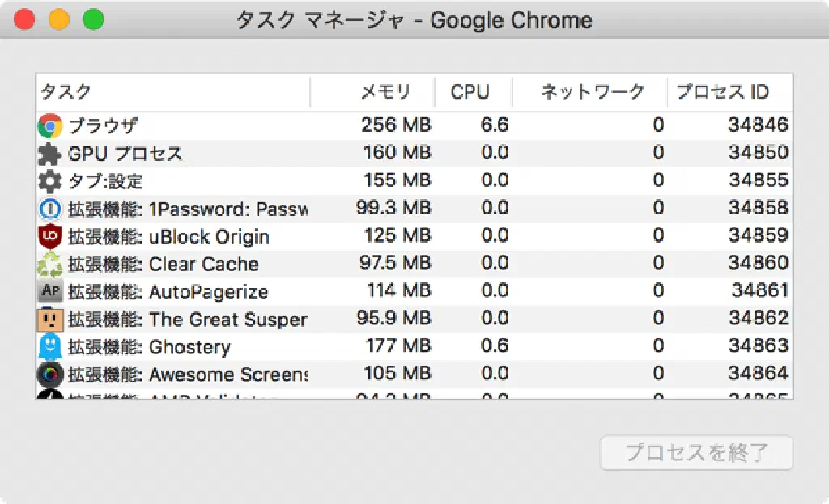Click the AutoPagerize AP icon
829x504 pixels.
50,292
